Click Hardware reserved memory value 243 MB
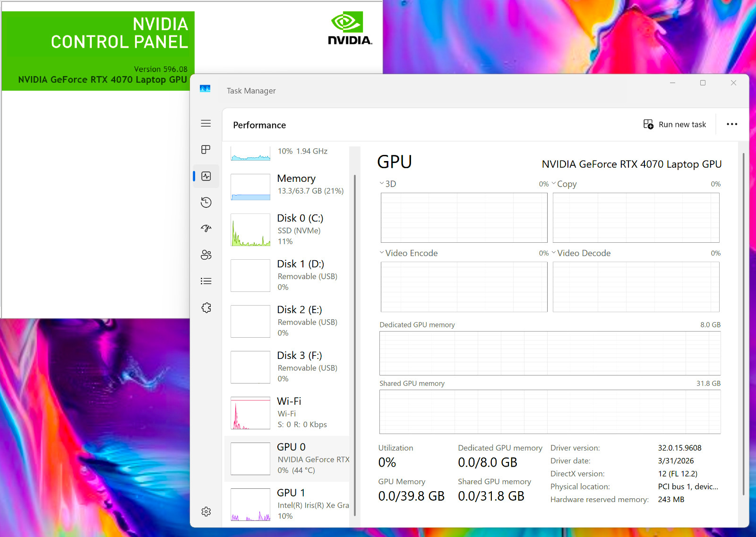Screen dimensions: 756x537 (671, 499)
